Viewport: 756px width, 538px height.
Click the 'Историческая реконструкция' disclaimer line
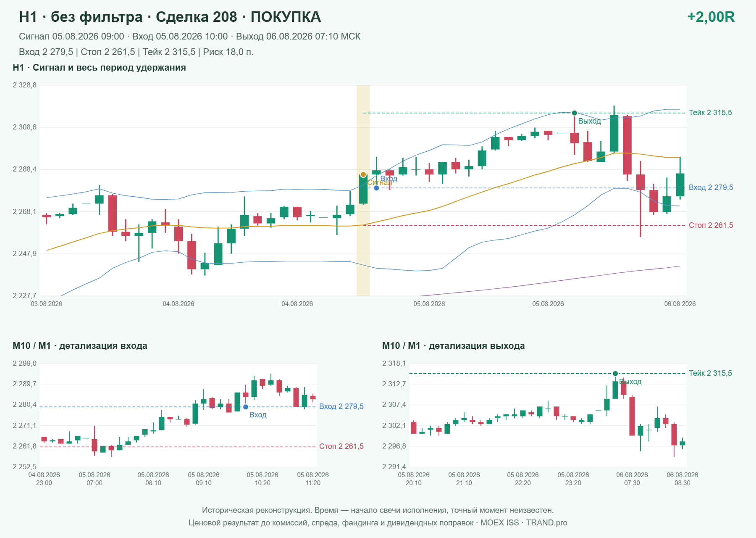tap(378, 510)
